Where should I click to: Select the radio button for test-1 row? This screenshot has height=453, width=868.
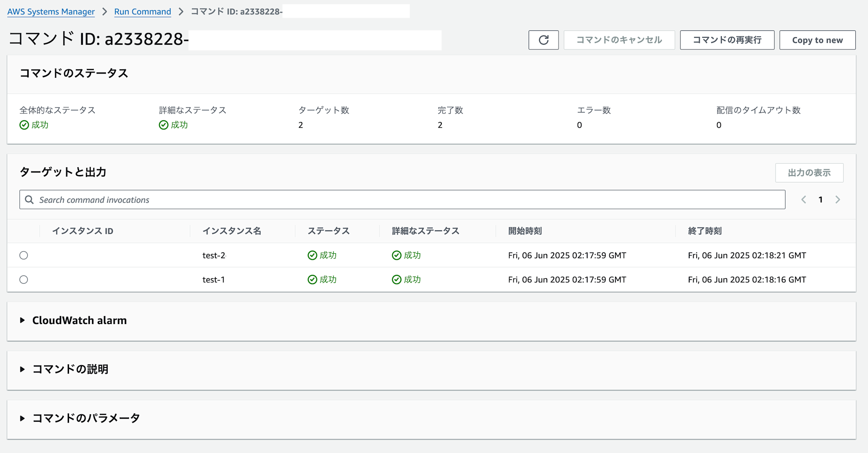24,280
